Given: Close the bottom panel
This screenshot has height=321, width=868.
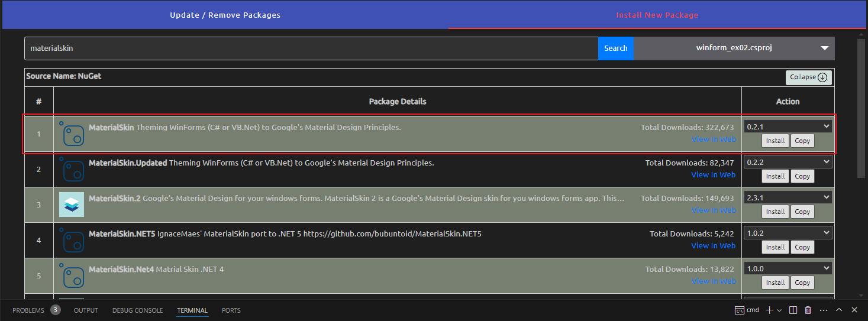Looking at the screenshot, I should [x=854, y=310].
